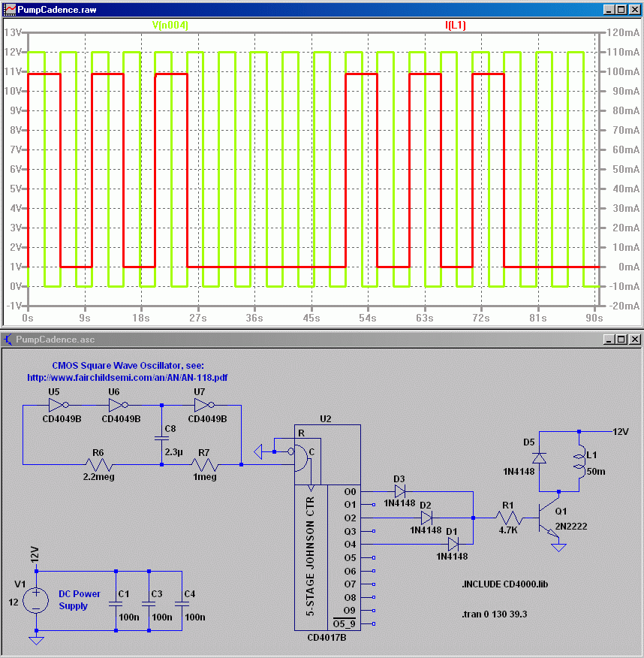Click the I(L1) trace label
Viewport: 644px width, 658px height.
click(456, 26)
